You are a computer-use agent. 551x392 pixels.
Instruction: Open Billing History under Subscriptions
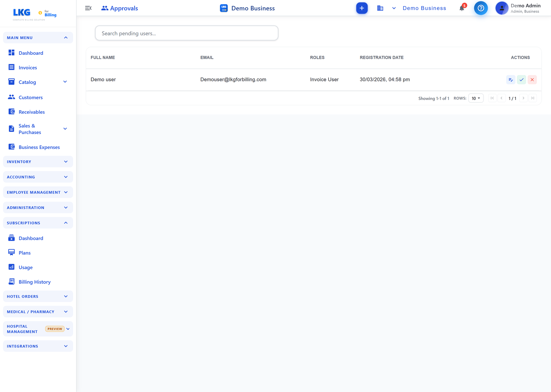[35, 282]
